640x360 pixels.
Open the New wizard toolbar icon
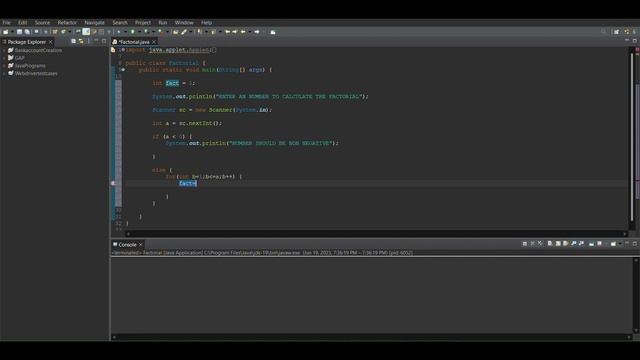5,32
